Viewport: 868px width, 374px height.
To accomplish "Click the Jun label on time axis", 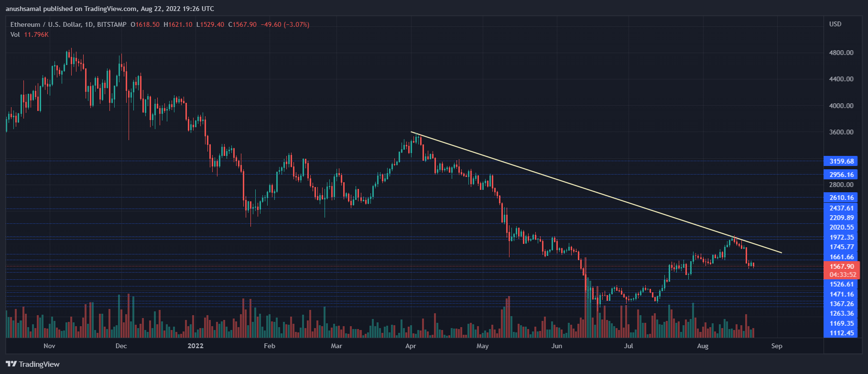I will 557,346.
